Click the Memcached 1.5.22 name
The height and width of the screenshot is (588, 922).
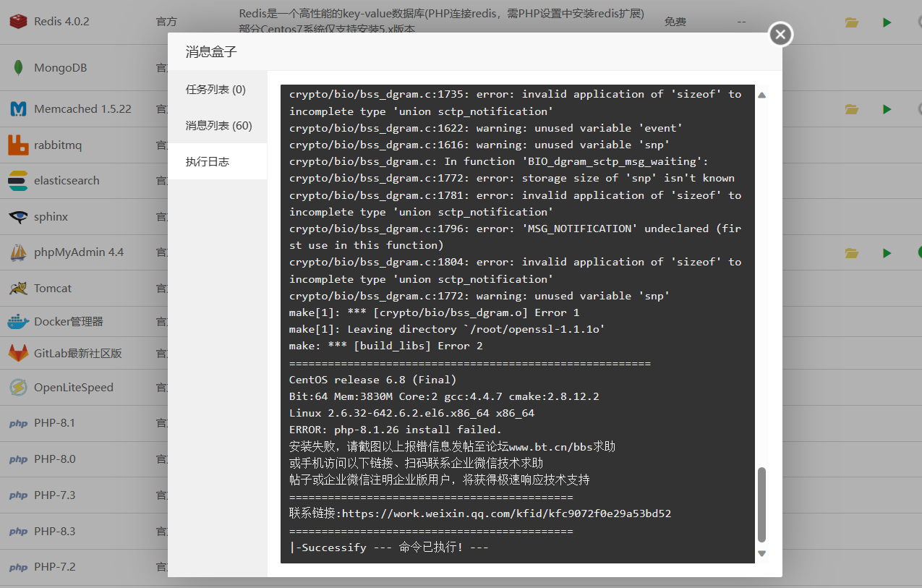click(x=82, y=109)
